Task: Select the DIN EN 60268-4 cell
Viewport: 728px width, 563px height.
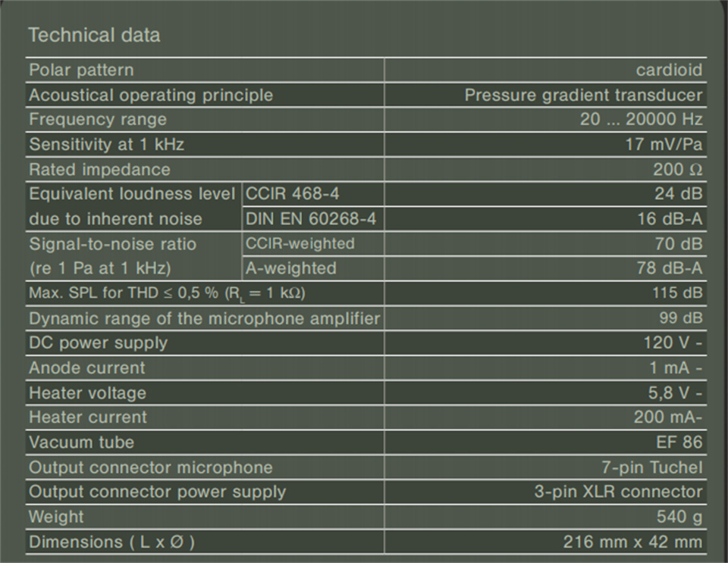Action: coord(313,219)
